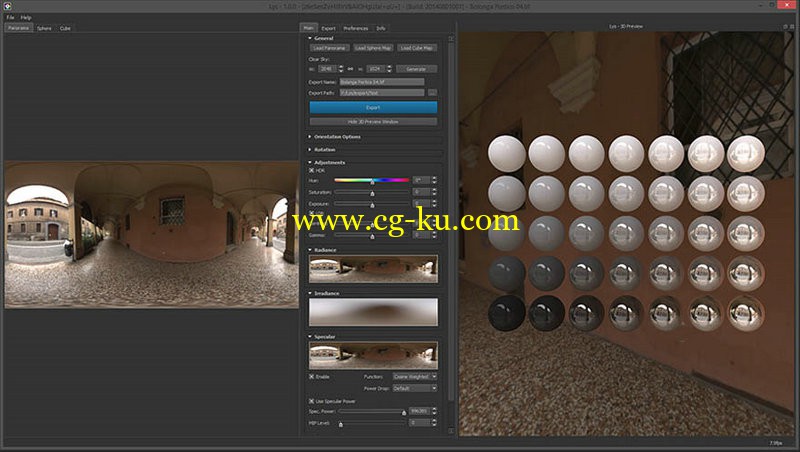
Task: Open the Function dropdown
Action: click(415, 376)
